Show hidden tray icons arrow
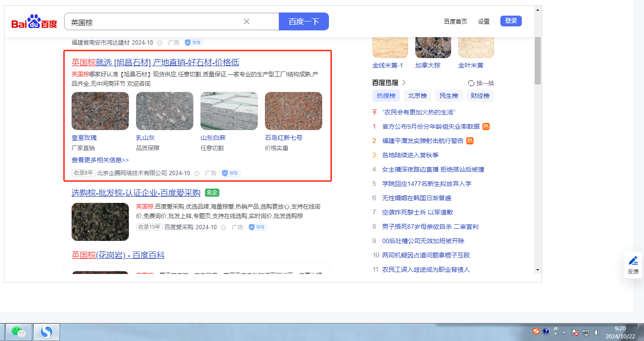Screen dimensions: 644x341 564,333
